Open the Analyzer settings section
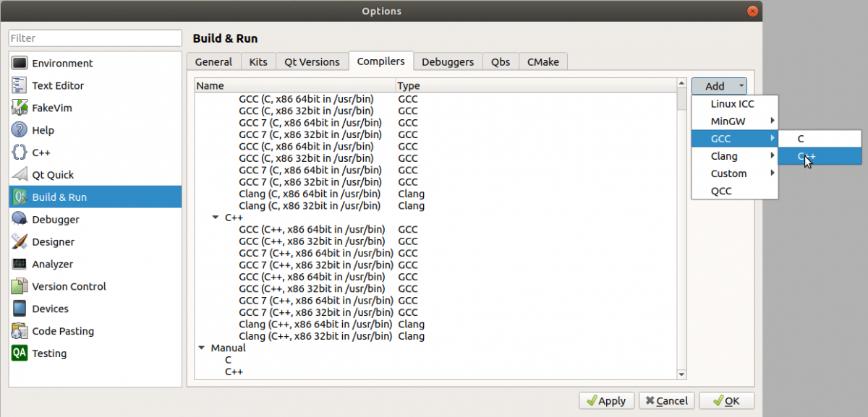 [x=18, y=264]
